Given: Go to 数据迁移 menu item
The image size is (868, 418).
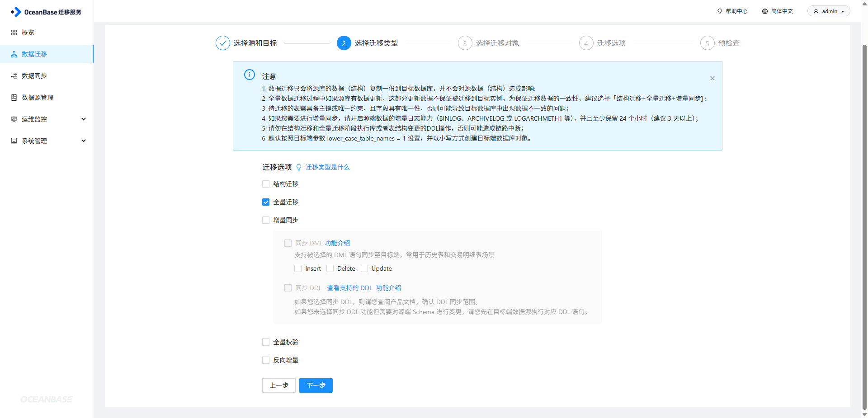Looking at the screenshot, I should (x=47, y=54).
